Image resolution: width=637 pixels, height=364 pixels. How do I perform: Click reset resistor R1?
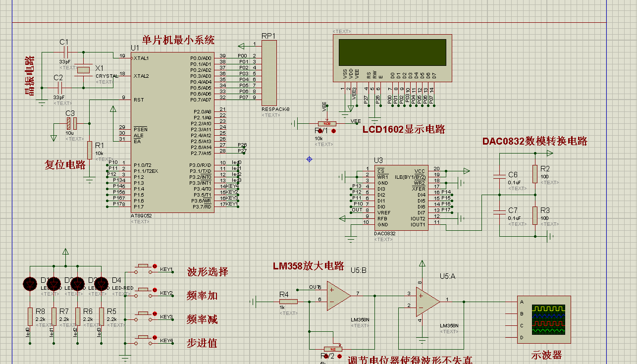pyautogui.click(x=90, y=150)
